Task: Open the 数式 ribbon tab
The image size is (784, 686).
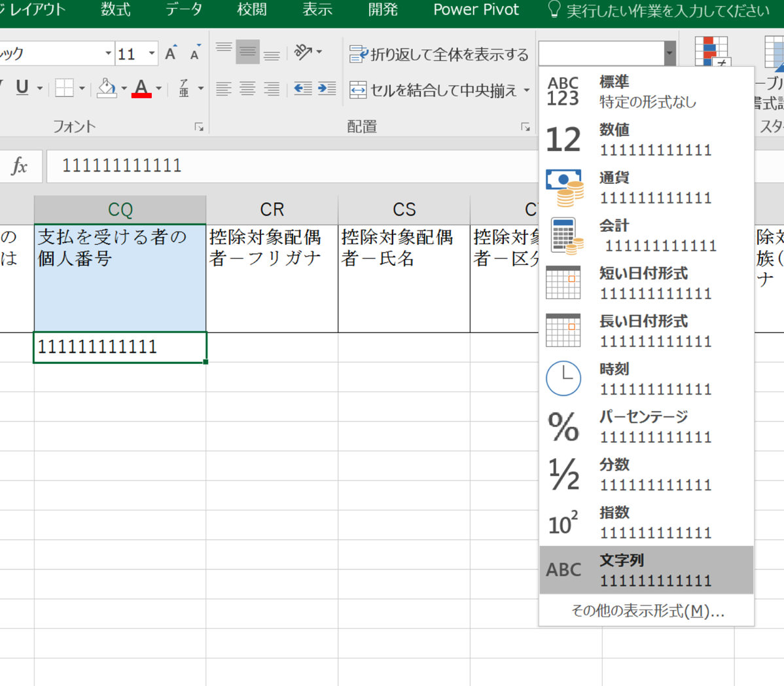Action: (x=115, y=10)
